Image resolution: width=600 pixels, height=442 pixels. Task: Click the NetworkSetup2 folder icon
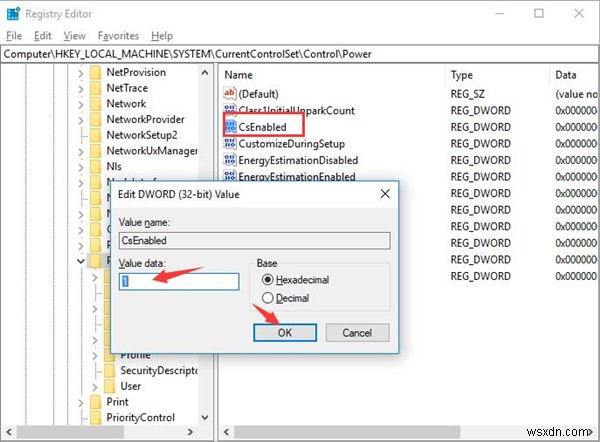click(95, 135)
